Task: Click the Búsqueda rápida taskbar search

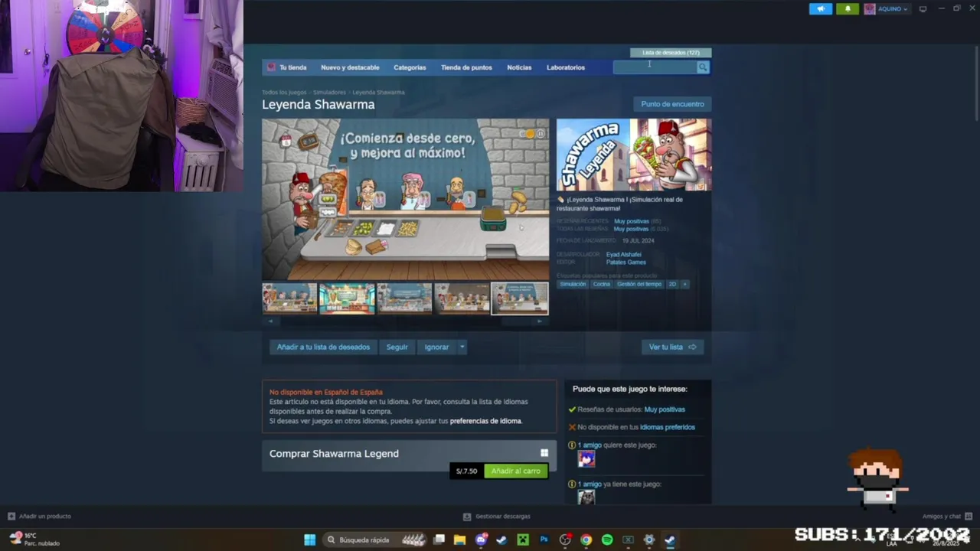Action: pyautogui.click(x=375, y=540)
